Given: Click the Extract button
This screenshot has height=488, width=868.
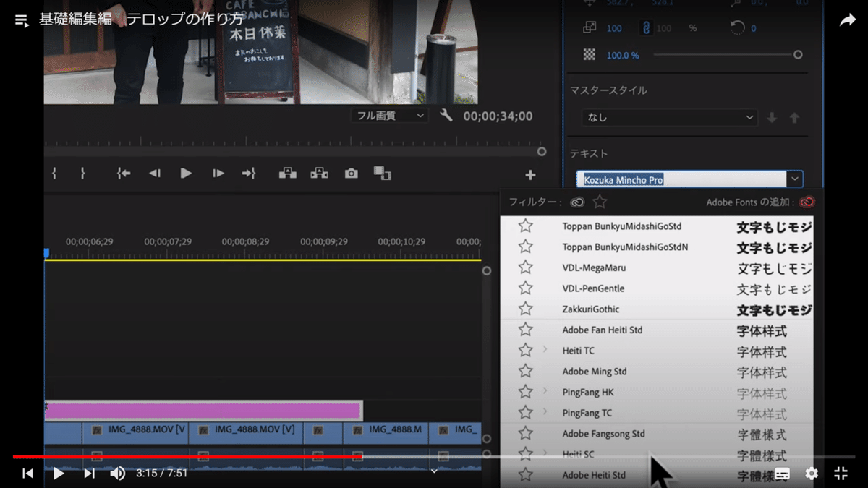Looking at the screenshot, I should point(319,174).
